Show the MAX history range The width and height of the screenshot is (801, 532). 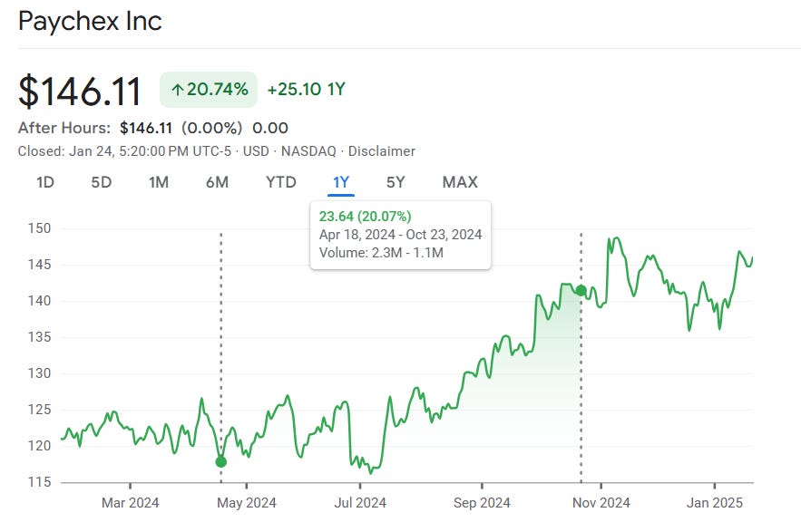460,182
